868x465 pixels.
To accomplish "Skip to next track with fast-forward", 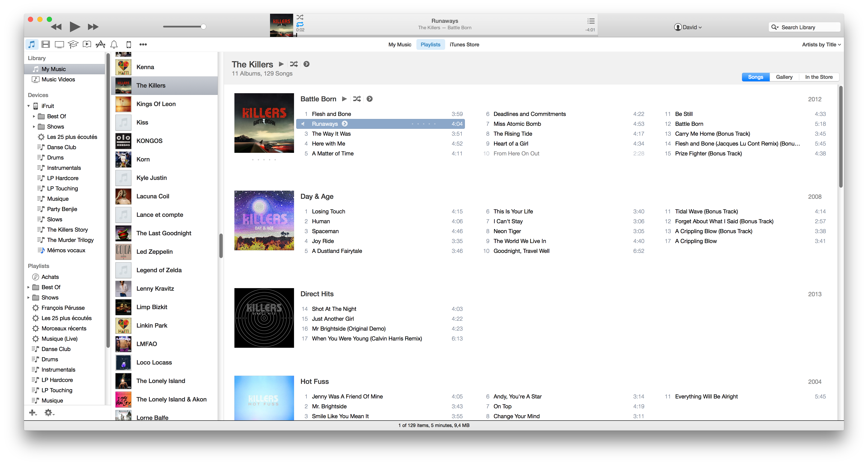I will point(93,27).
